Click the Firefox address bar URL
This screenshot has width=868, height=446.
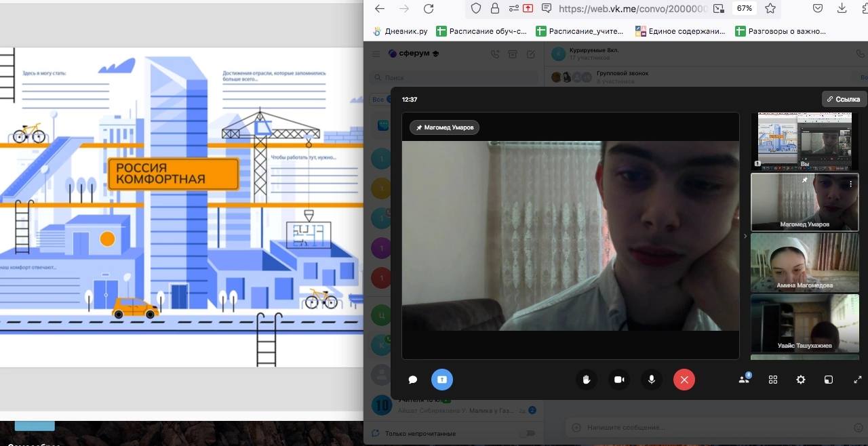[632, 9]
